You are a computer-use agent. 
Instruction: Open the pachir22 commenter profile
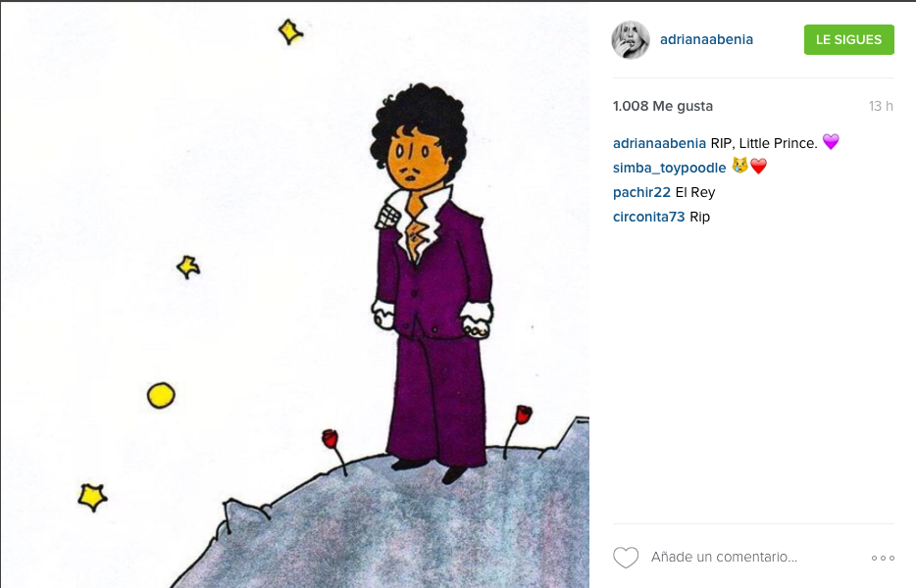[641, 192]
